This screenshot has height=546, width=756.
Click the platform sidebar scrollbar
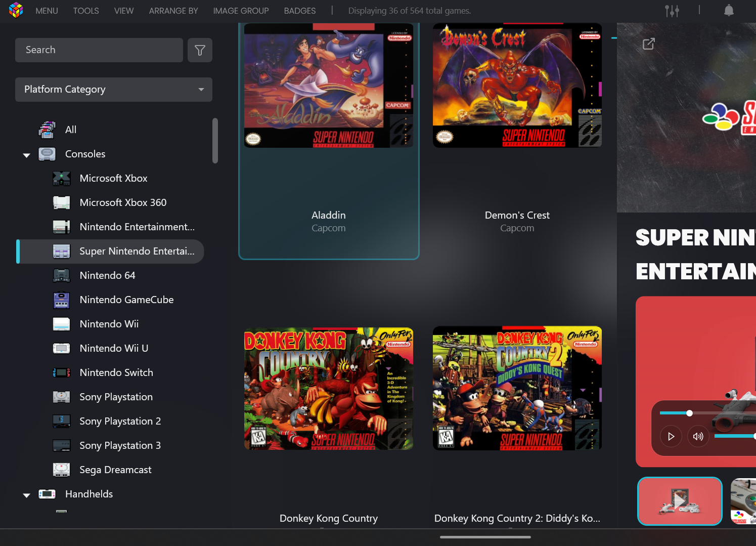[x=215, y=141]
